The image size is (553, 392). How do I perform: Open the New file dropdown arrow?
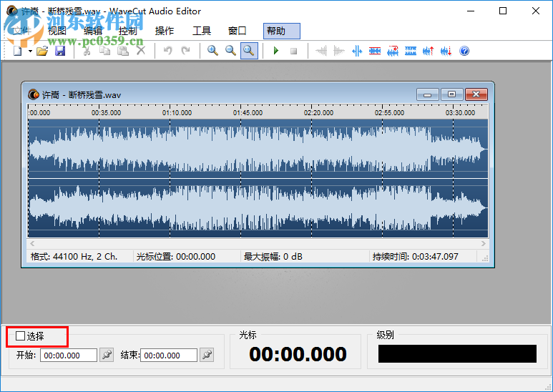click(x=30, y=51)
